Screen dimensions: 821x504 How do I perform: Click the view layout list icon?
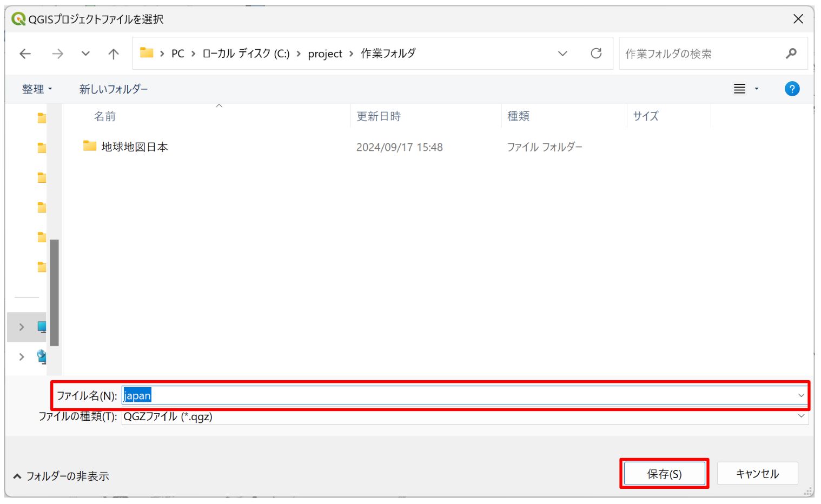coord(739,89)
